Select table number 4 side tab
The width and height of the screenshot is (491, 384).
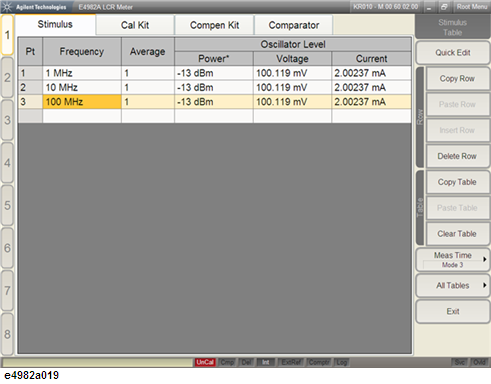[x=7, y=163]
